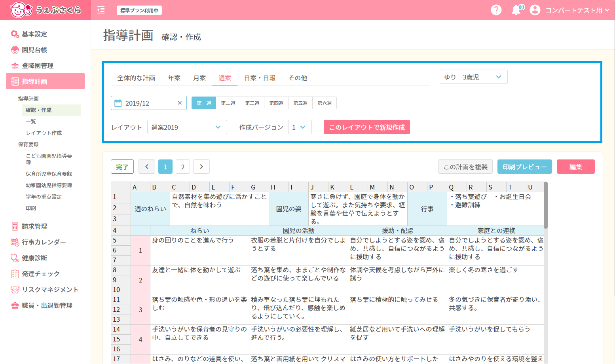Open 印刷 in sidebar

click(31, 208)
